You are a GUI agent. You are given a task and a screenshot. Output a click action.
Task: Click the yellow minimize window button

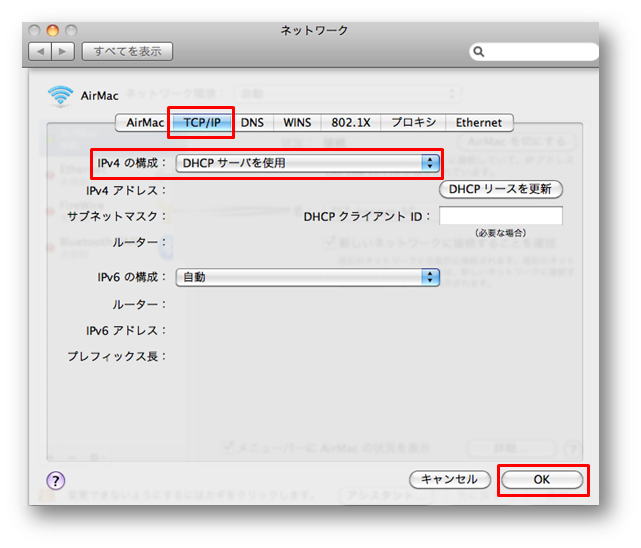[53, 30]
